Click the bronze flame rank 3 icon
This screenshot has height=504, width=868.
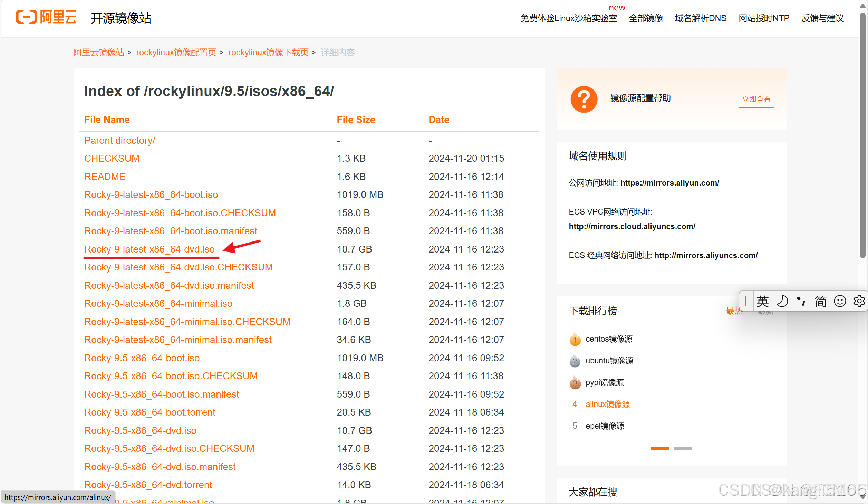pos(575,383)
